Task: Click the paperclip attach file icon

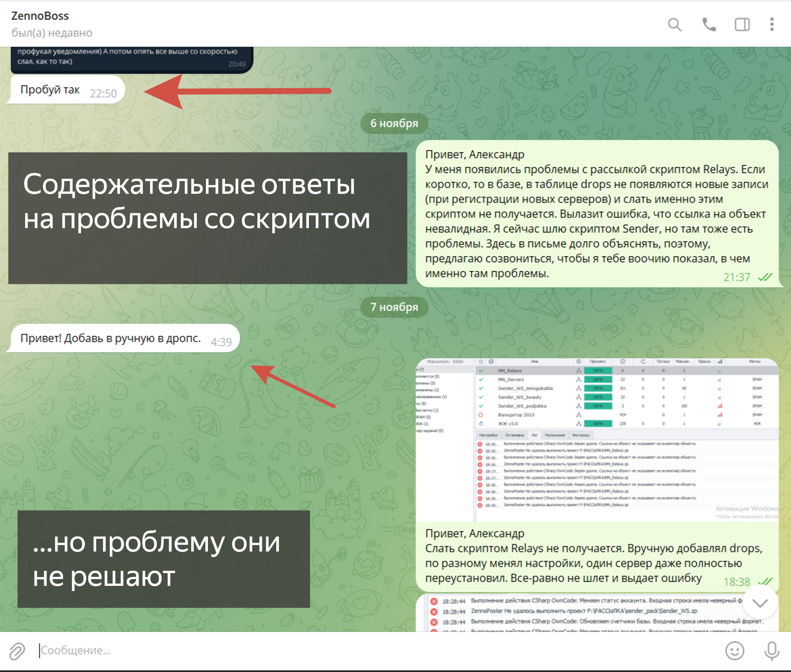Action: 17,651
